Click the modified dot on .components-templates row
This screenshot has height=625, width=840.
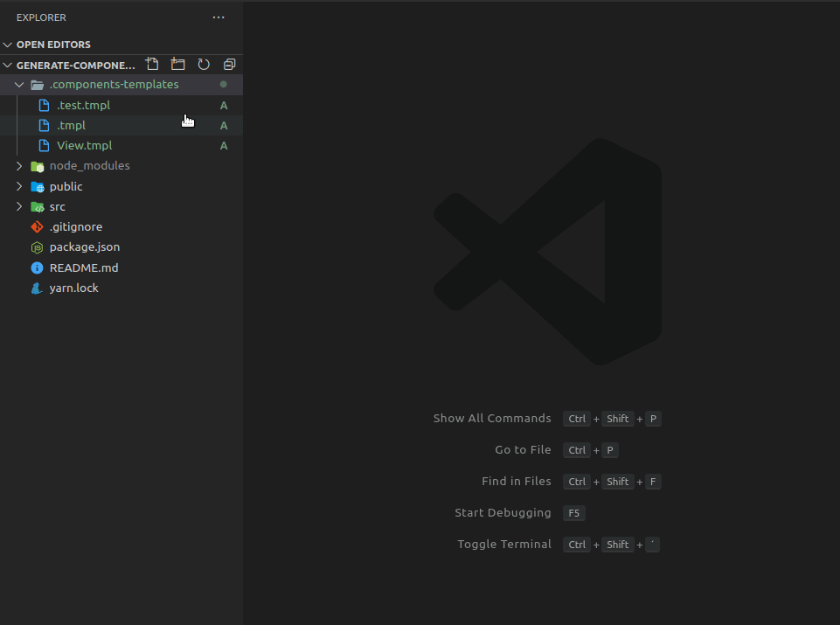(x=224, y=84)
